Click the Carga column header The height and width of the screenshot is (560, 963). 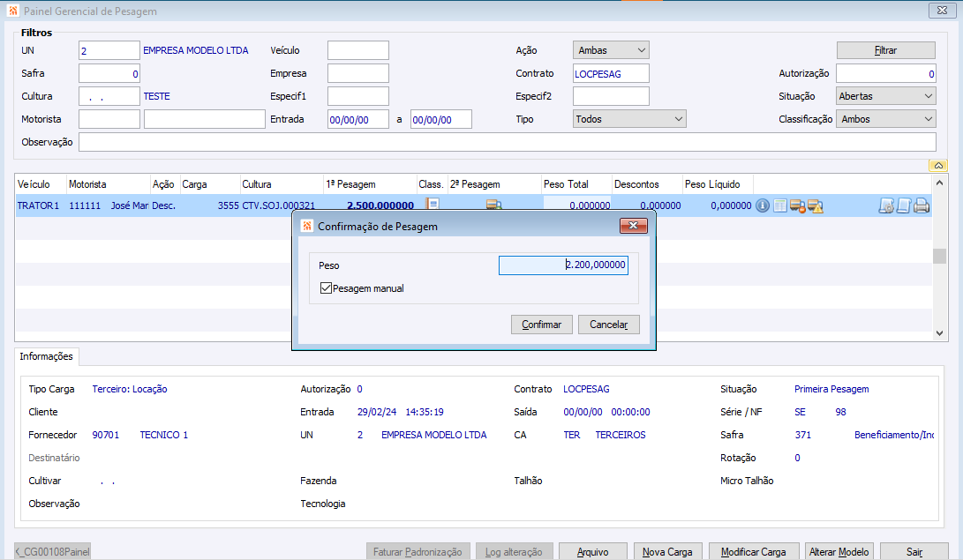click(209, 184)
